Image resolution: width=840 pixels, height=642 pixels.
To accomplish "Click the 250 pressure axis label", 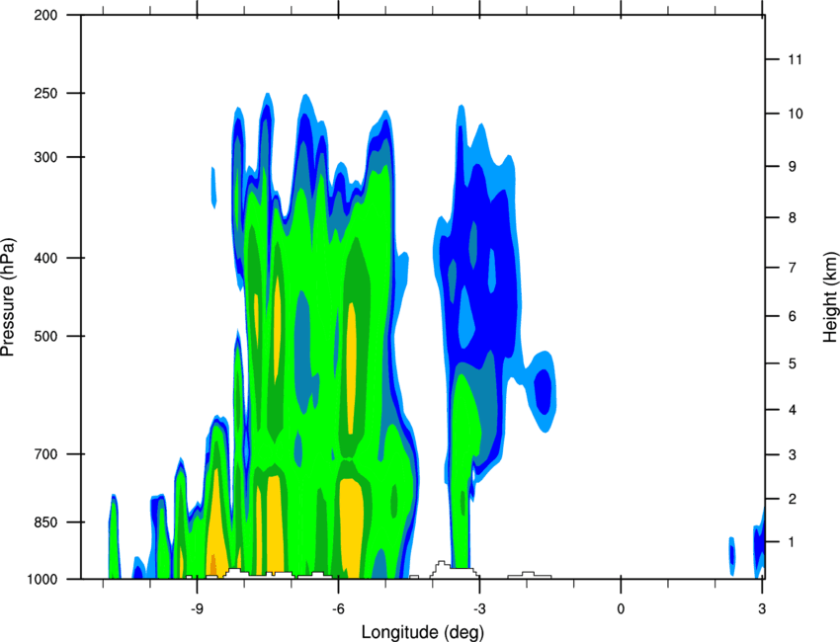I will [x=45, y=93].
